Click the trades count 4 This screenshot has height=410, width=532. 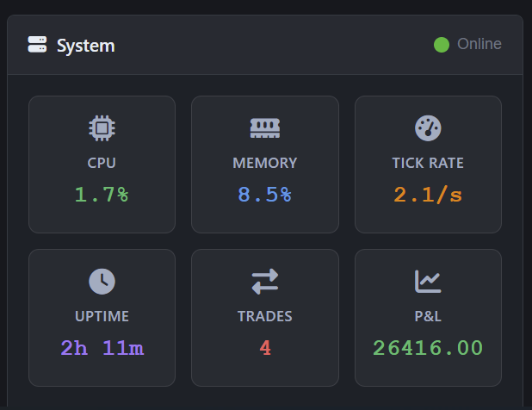coord(265,348)
